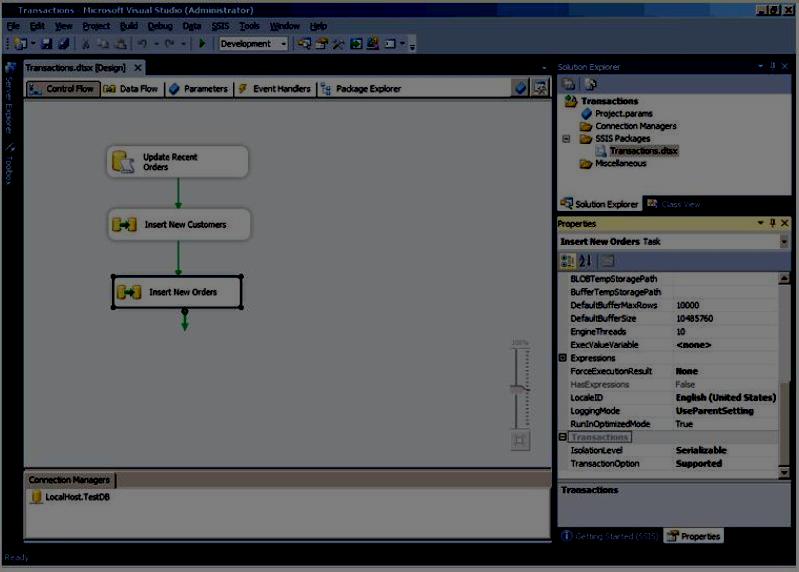
Task: Click the Cut scissors icon in the toolbar
Action: pyautogui.click(x=86, y=44)
